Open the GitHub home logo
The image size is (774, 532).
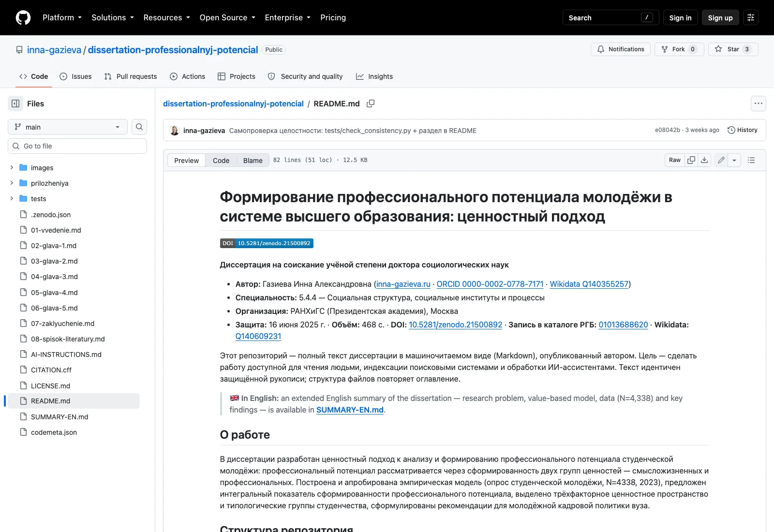point(23,17)
